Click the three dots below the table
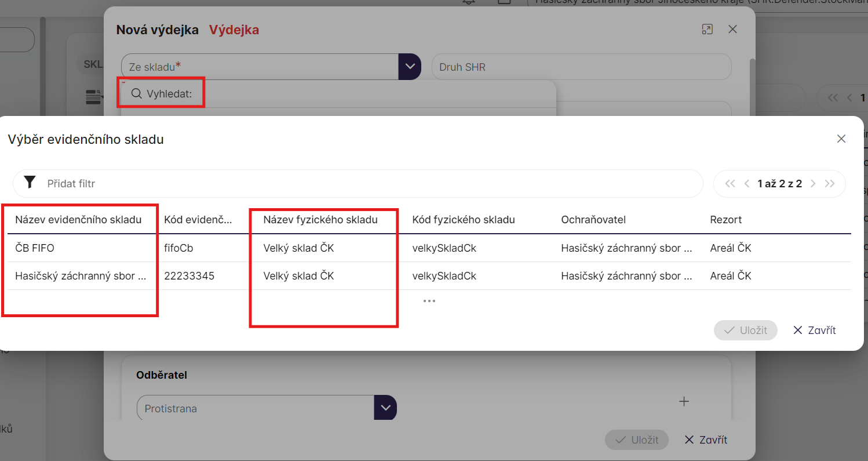The image size is (868, 461). tap(429, 301)
